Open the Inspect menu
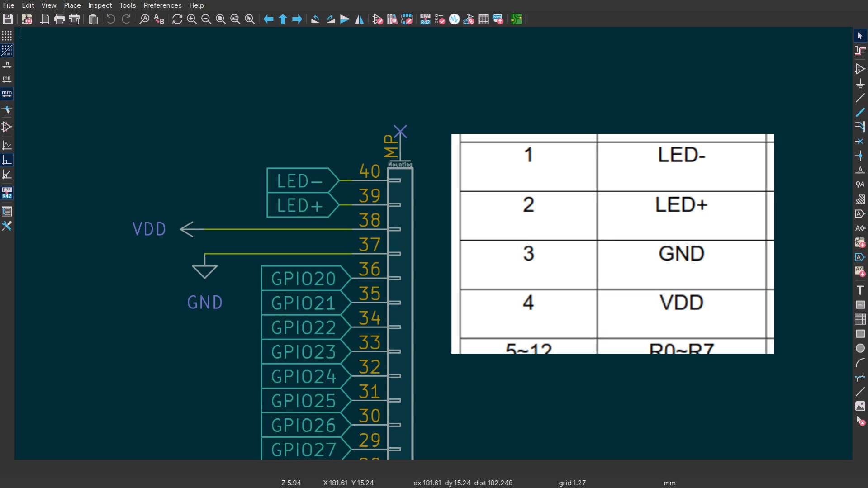The height and width of the screenshot is (488, 868). pos(100,5)
